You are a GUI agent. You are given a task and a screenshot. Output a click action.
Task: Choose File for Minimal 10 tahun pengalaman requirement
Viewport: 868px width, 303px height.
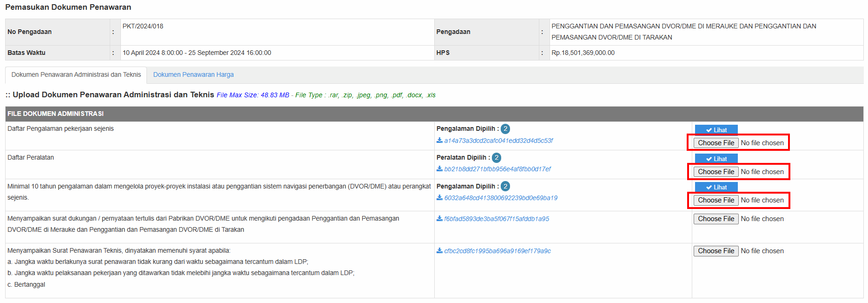tap(716, 200)
